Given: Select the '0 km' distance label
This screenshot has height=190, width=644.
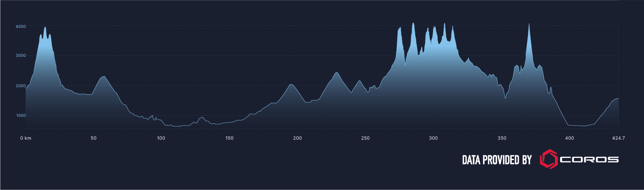Looking at the screenshot, I should tap(26, 138).
